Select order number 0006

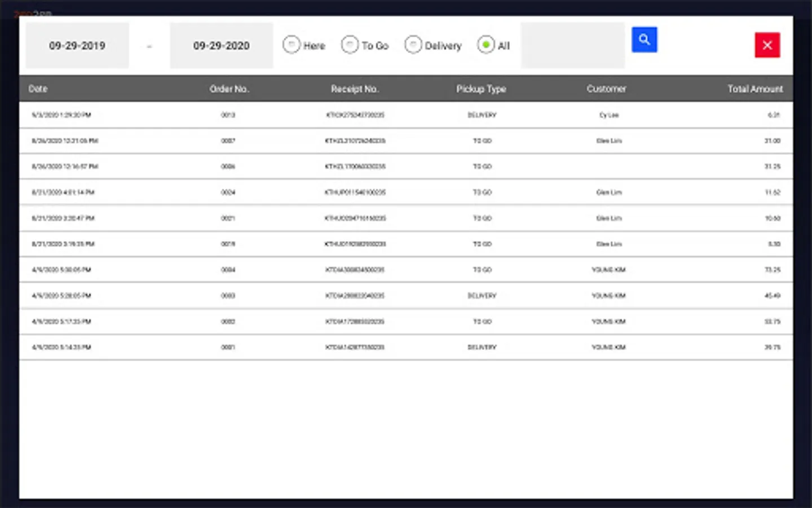point(228,167)
